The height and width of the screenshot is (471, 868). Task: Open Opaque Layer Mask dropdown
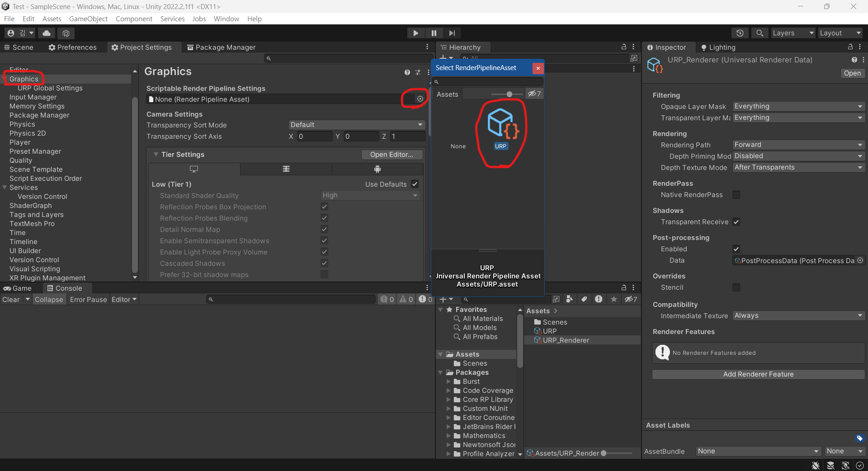pos(798,106)
